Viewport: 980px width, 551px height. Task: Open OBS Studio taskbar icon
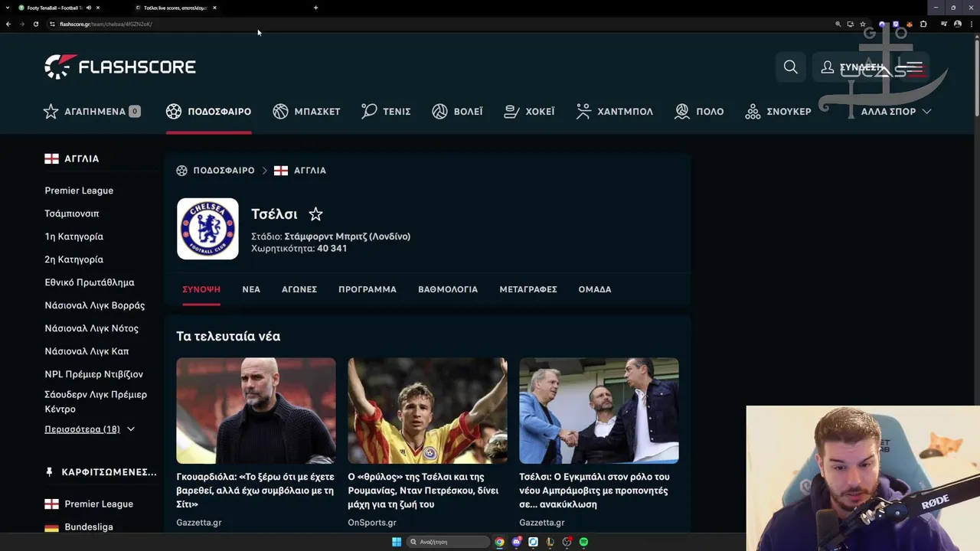coord(567,542)
